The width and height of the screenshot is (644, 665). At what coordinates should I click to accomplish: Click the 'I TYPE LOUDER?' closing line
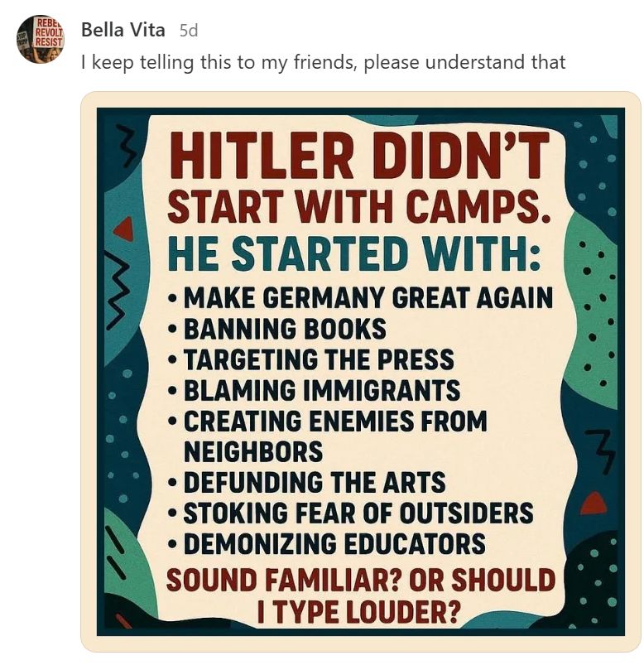pyautogui.click(x=358, y=612)
